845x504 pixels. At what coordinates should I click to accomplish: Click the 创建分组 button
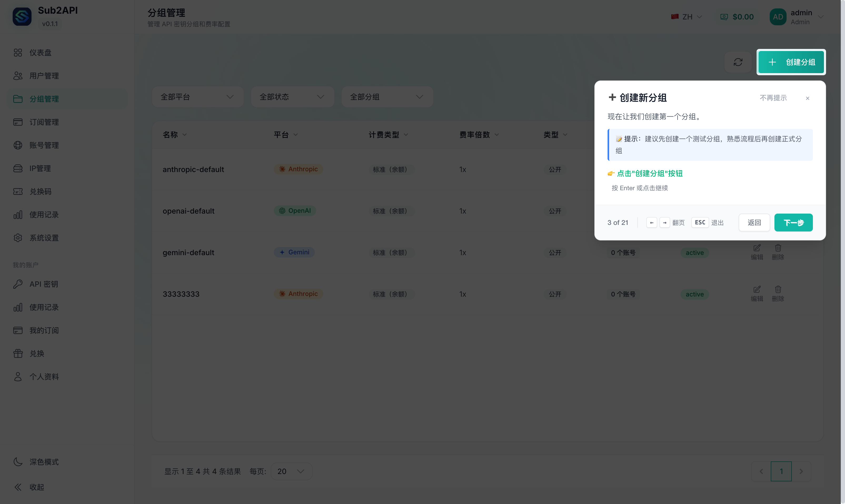[x=791, y=62]
